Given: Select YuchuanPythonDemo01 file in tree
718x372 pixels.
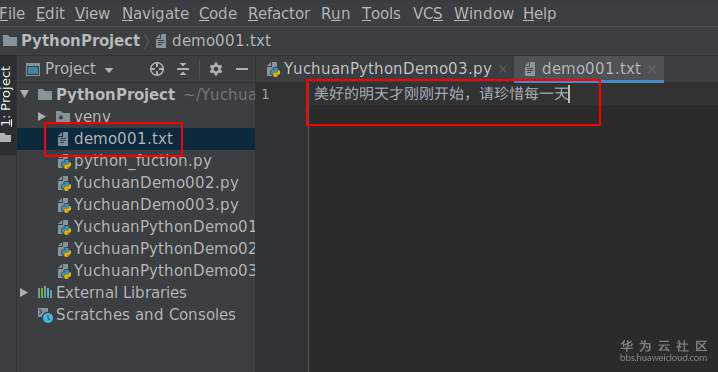Looking at the screenshot, I should pos(164,226).
